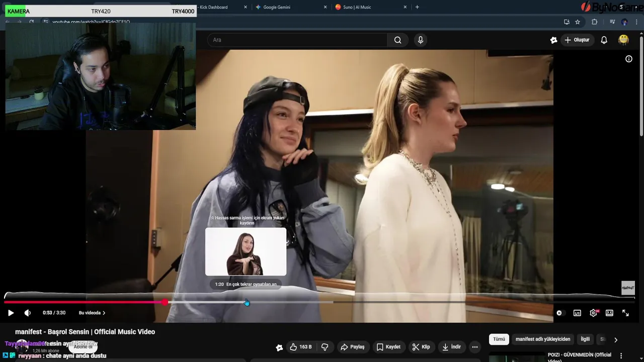Open browser extensions puzzle icon
The width and height of the screenshot is (644, 362).
pos(594,22)
